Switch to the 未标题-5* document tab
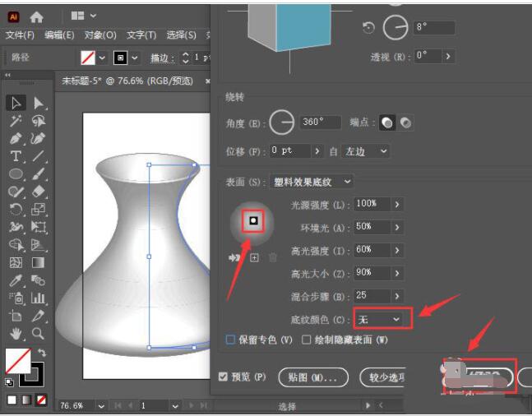The height and width of the screenshot is (416, 532). (127, 81)
